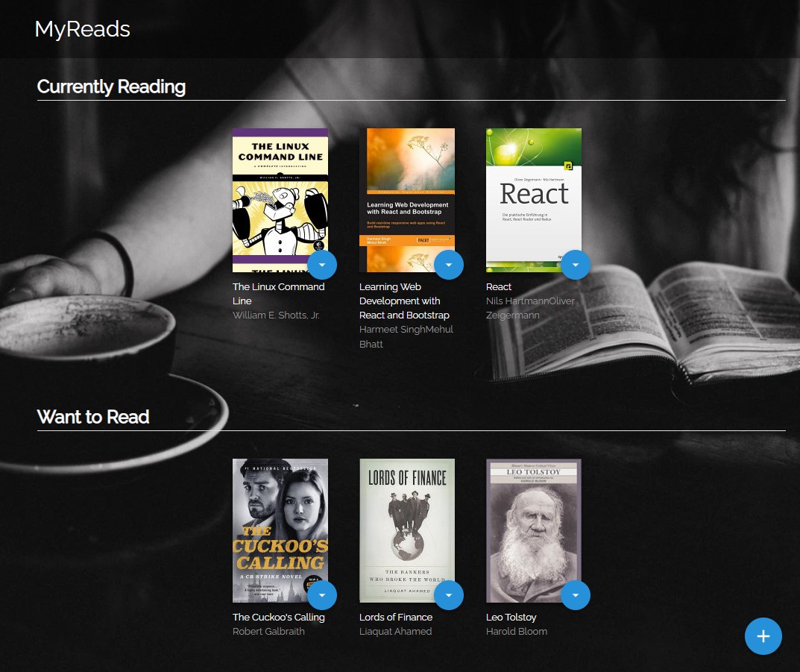Click the Learning Web Development book cover
The width and height of the screenshot is (800, 672).
pyautogui.click(x=406, y=200)
